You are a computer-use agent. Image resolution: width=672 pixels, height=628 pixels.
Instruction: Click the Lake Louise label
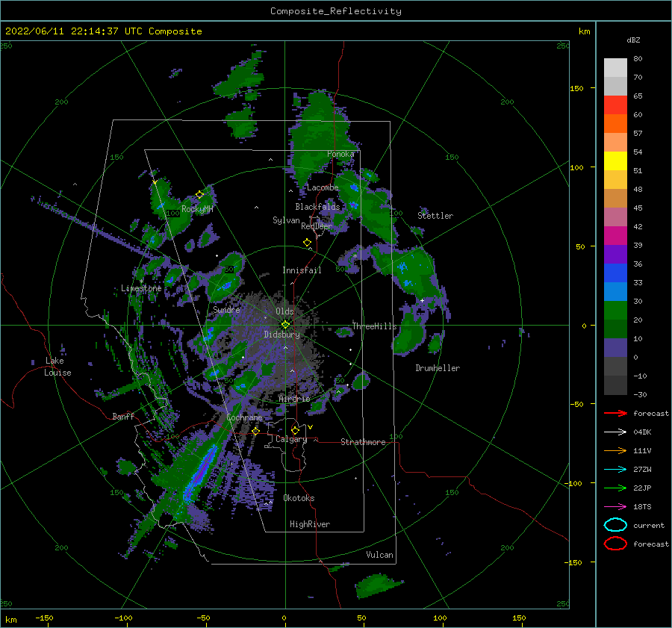tap(57, 367)
